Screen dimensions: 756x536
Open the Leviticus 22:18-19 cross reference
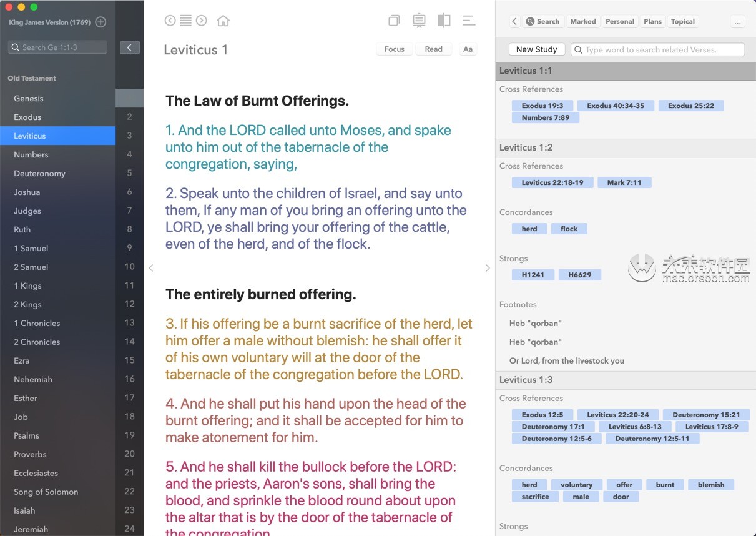pyautogui.click(x=552, y=182)
